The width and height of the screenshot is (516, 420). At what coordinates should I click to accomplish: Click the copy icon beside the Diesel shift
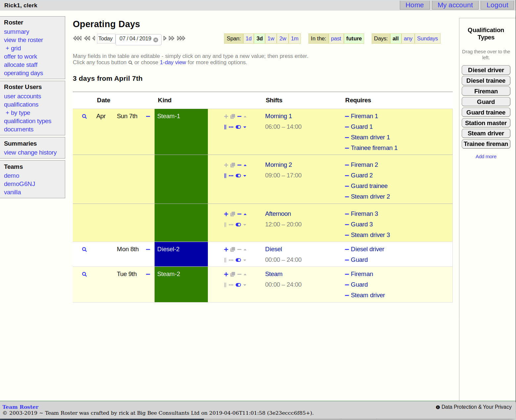[233, 250]
